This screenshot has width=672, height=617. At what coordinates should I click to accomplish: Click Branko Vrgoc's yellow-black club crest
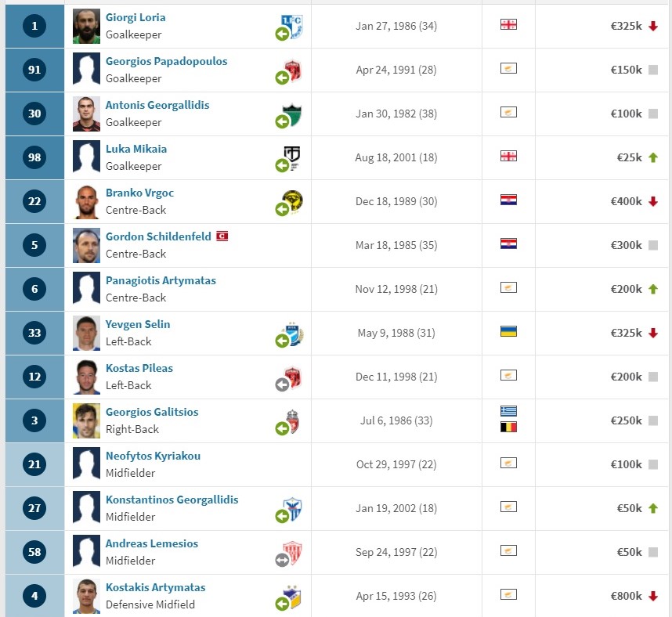click(293, 201)
